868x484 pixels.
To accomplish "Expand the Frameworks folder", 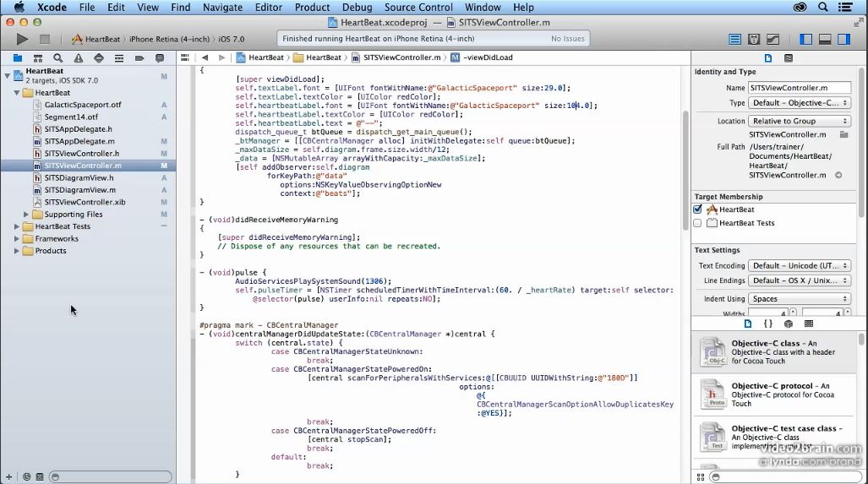I will [x=16, y=238].
